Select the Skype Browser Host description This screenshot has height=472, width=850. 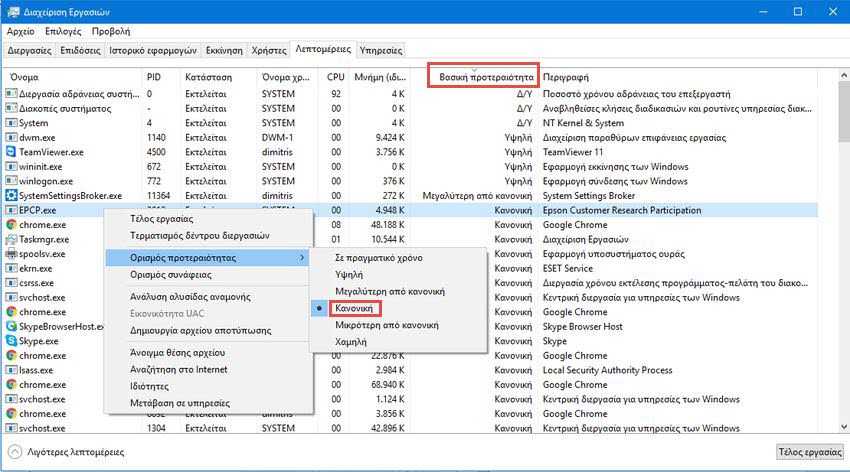(x=582, y=326)
